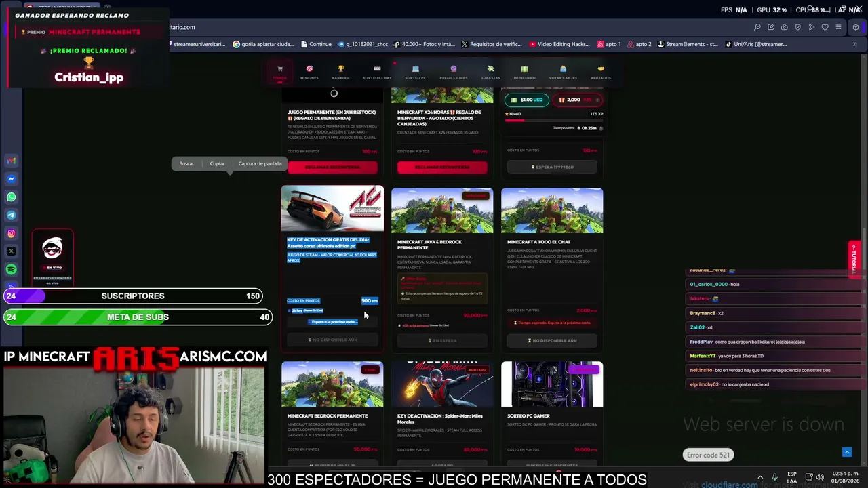
Task: Open the 'Requisitos de verific...' bookmark
Action: point(492,44)
